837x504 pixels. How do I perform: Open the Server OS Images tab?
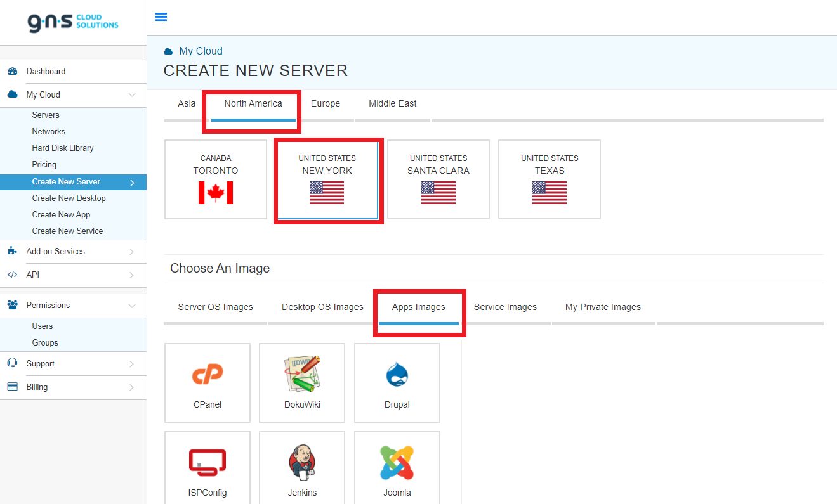pyautogui.click(x=216, y=307)
